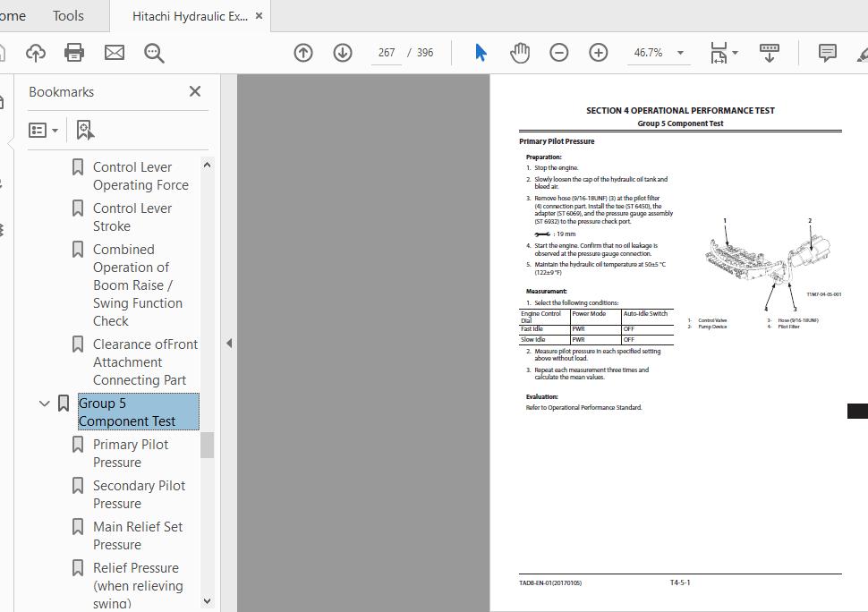Open fit page dropdown arrow
The image size is (868, 612).
tap(736, 53)
